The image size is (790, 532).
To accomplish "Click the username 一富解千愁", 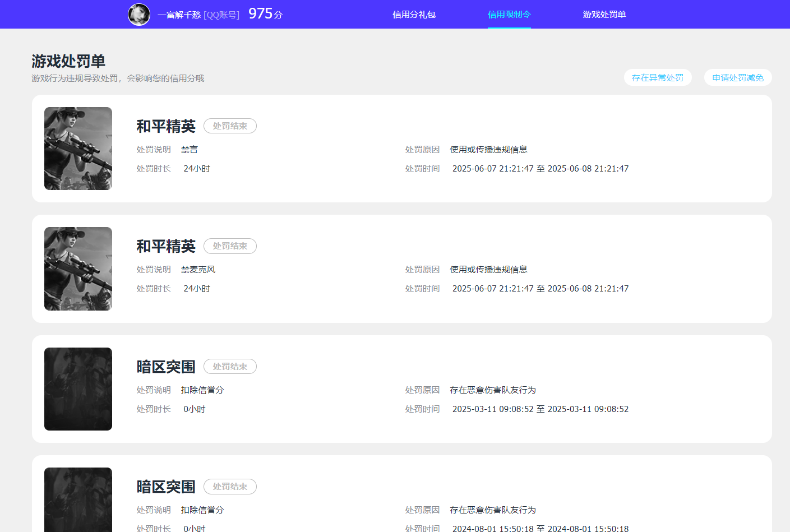I will [179, 15].
